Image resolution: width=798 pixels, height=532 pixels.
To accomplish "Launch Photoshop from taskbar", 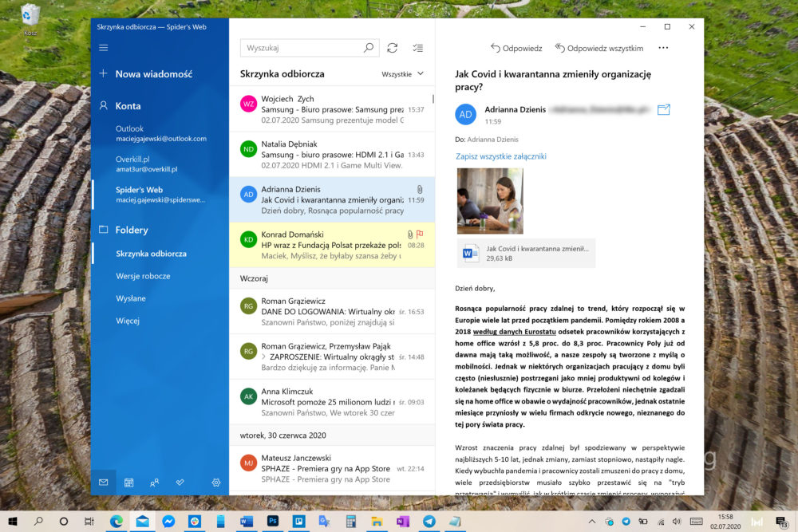I will 273,522.
